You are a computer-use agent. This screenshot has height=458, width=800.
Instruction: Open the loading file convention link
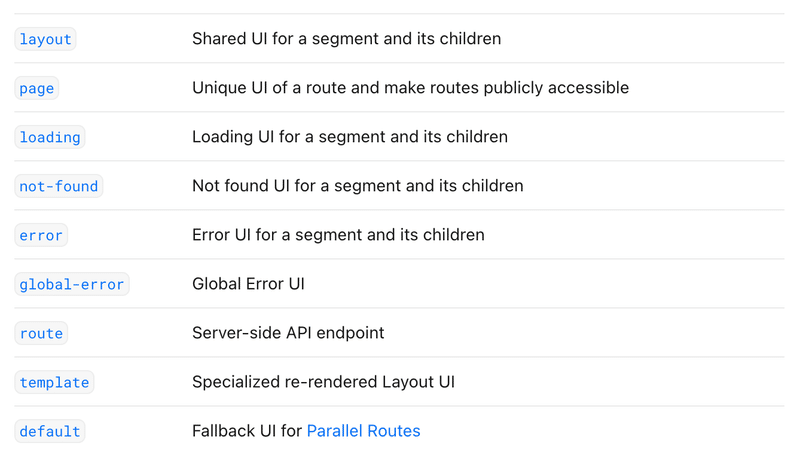(49, 137)
